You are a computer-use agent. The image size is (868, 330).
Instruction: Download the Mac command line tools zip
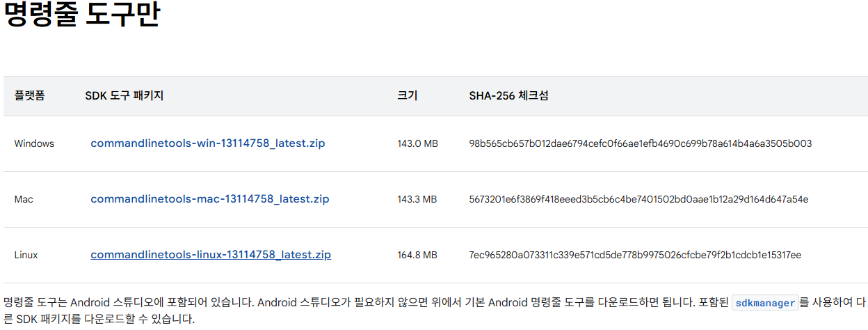[209, 199]
